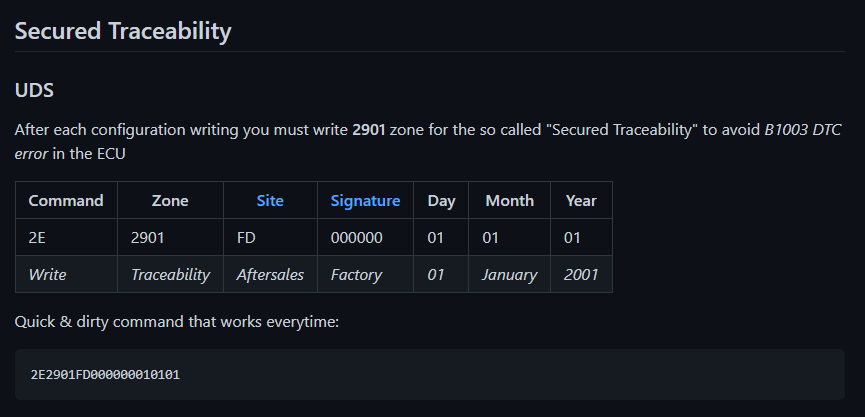Click the 000000 signature cell
Image resolution: width=865 pixels, height=417 pixels.
click(366, 237)
